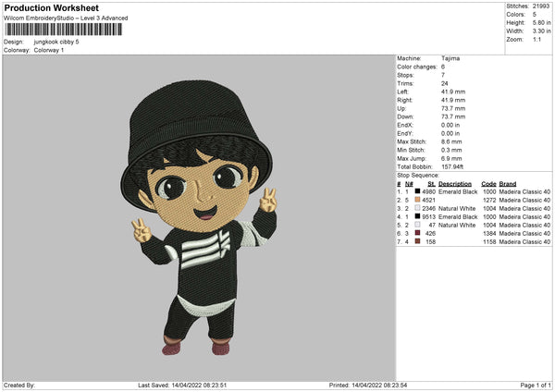Click the design name 'jungkook cibby 5'
Screen dimensions: 555x392
pyautogui.click(x=56, y=42)
